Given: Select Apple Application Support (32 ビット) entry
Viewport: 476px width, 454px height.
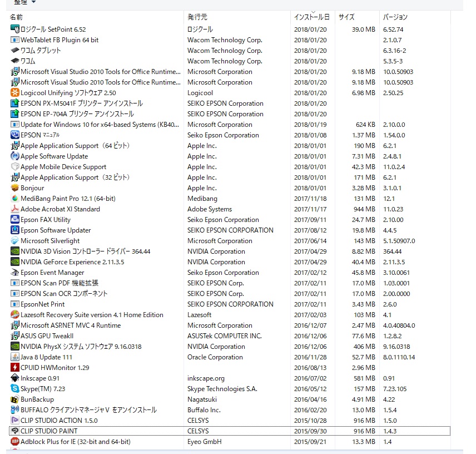Looking at the screenshot, I should (x=230, y=177).
